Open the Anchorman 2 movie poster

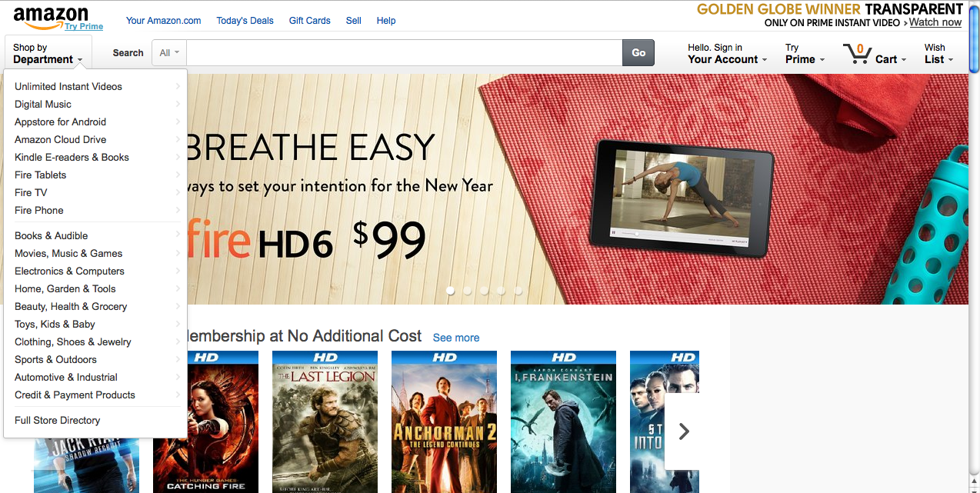point(444,421)
